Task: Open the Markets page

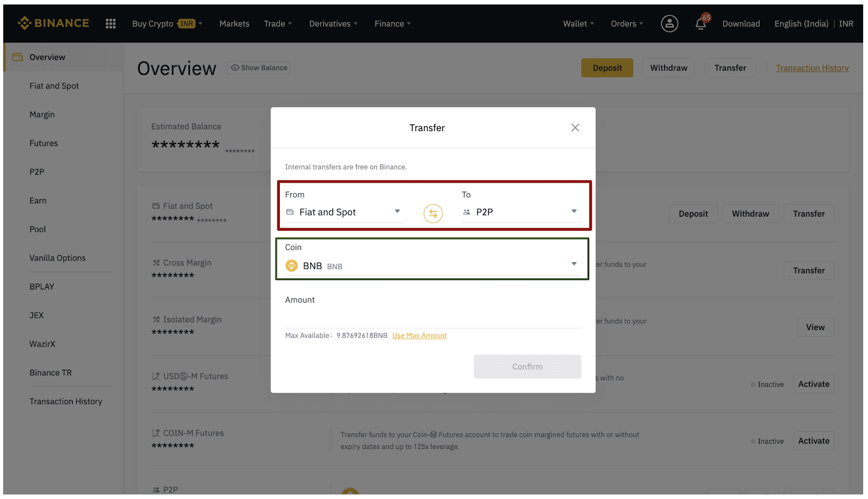Action: tap(234, 24)
